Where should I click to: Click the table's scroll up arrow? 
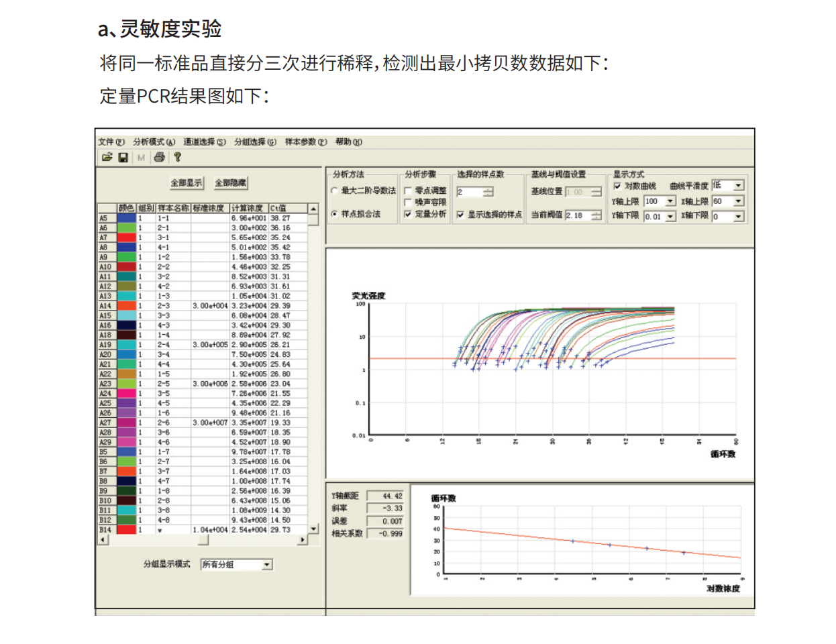pyautogui.click(x=313, y=209)
